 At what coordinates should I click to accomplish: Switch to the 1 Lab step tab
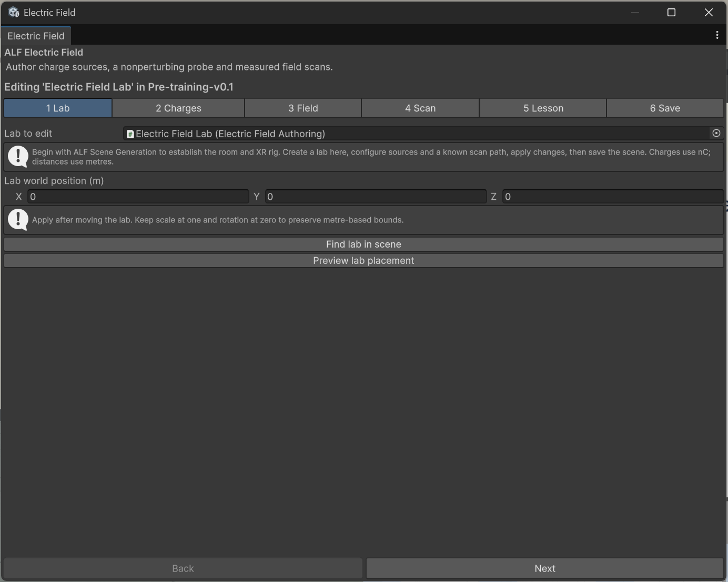58,108
